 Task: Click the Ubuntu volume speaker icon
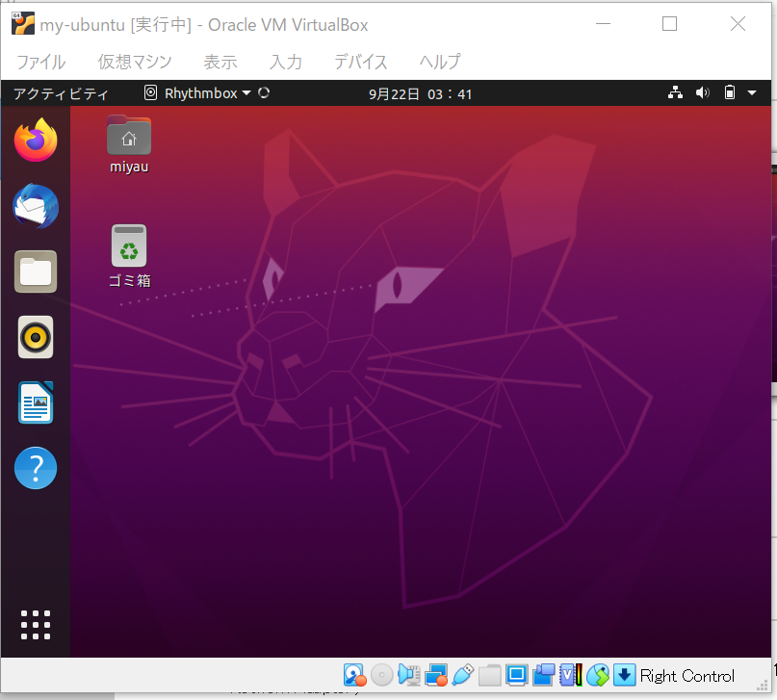tap(703, 92)
